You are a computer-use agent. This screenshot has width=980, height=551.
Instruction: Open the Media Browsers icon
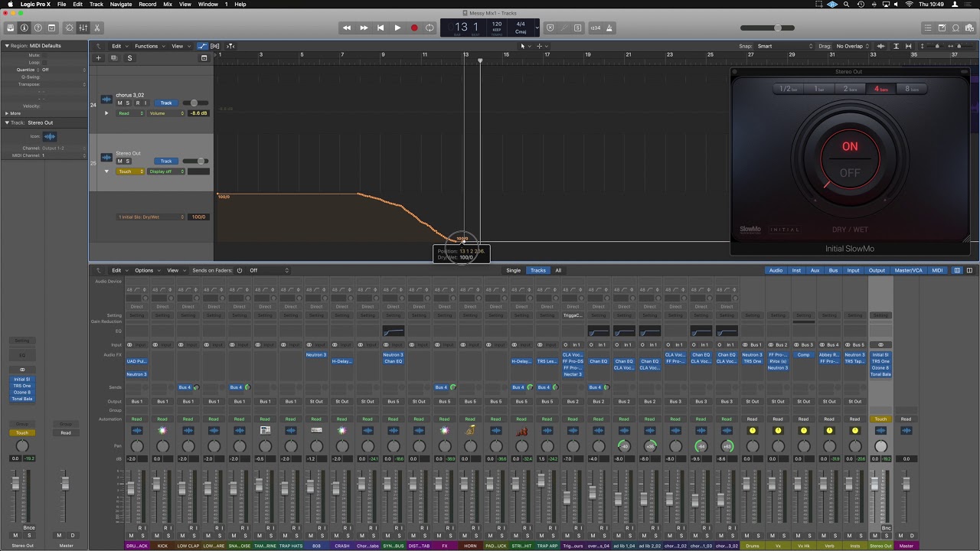pyautogui.click(x=969, y=28)
